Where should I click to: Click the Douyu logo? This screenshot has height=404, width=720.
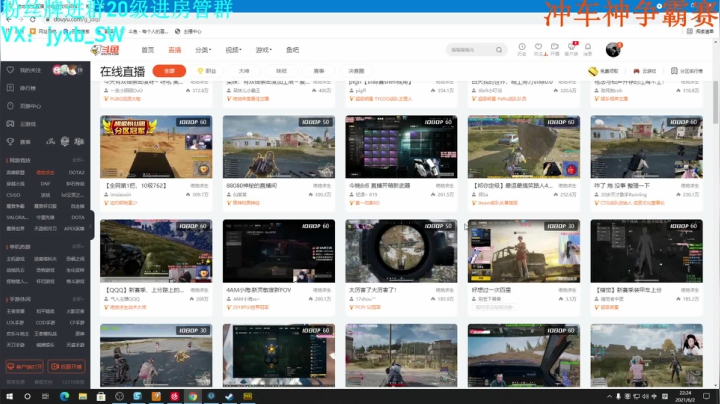105,50
